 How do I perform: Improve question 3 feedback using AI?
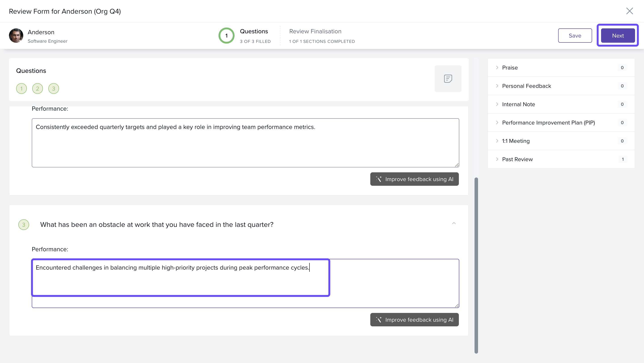tap(414, 320)
